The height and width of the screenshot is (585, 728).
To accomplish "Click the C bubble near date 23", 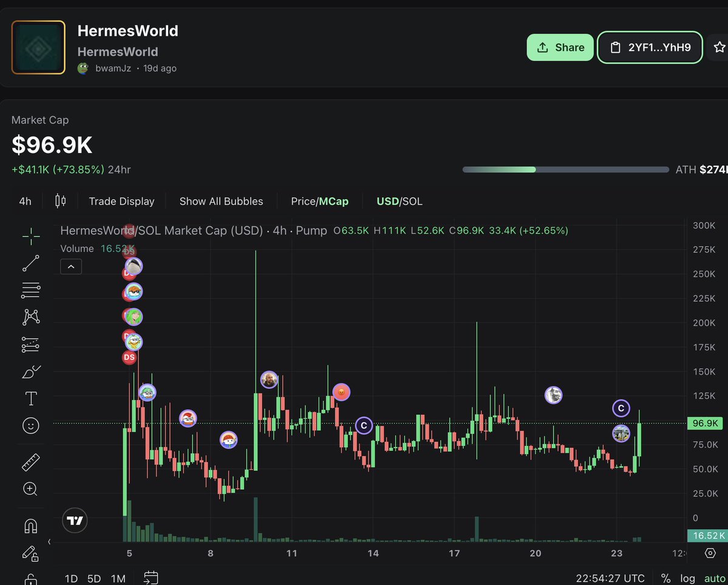I will 621,408.
